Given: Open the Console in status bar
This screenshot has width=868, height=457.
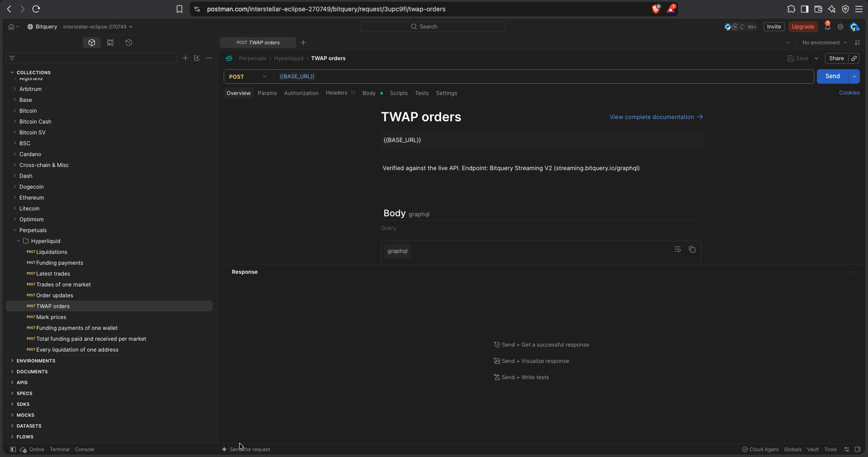Looking at the screenshot, I should [85, 449].
